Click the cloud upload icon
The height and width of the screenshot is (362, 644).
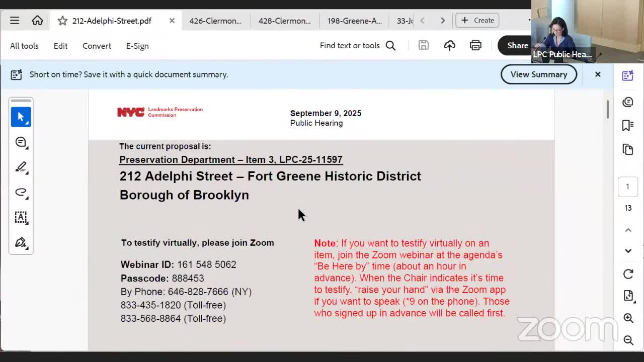449,46
